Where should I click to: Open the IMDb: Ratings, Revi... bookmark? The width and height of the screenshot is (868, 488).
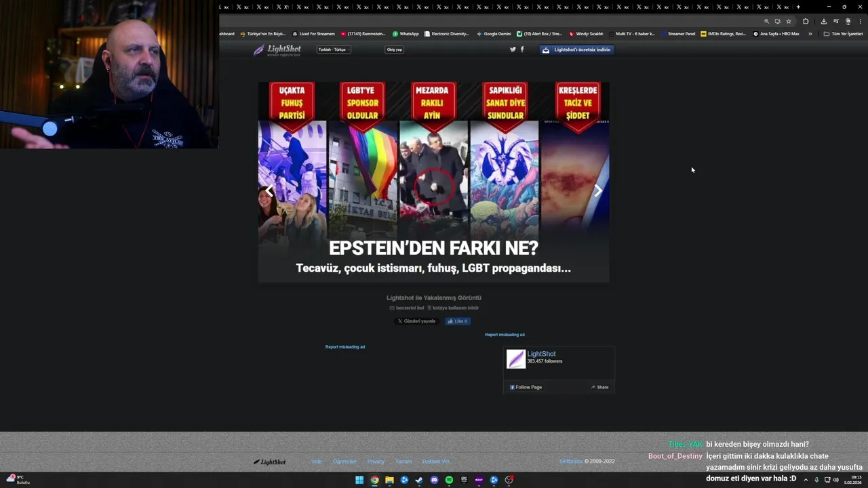(724, 34)
